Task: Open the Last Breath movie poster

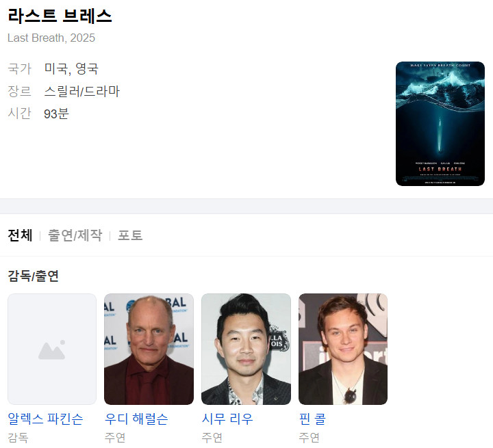Action: click(x=440, y=124)
